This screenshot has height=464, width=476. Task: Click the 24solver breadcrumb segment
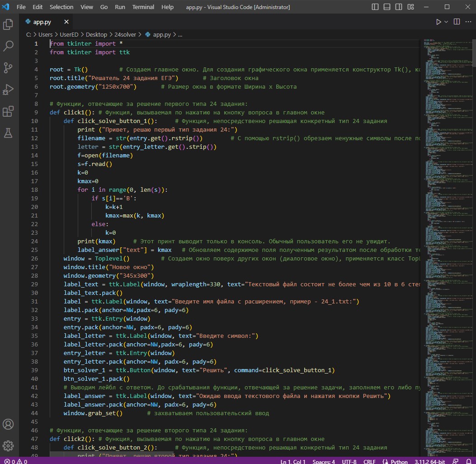[x=125, y=35]
